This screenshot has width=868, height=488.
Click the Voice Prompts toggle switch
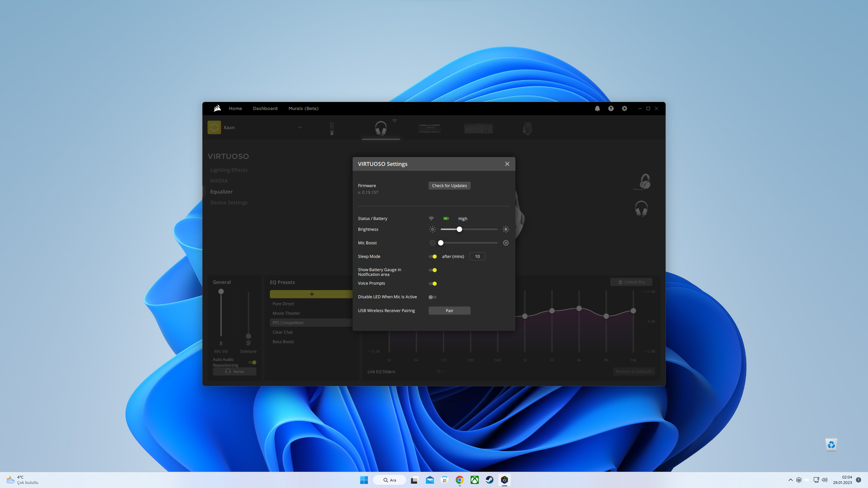click(x=433, y=283)
